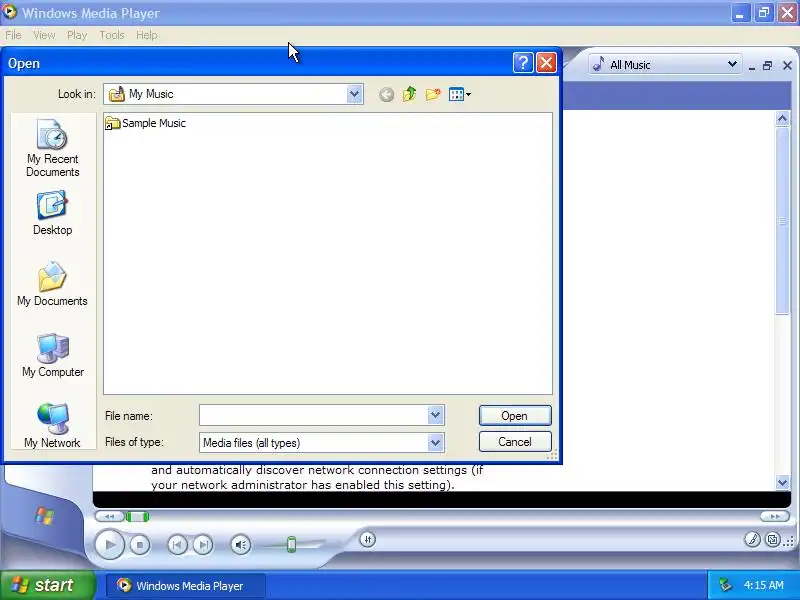The width and height of the screenshot is (800, 600).
Task: Click the Windows Media Player title icon
Action: point(9,12)
